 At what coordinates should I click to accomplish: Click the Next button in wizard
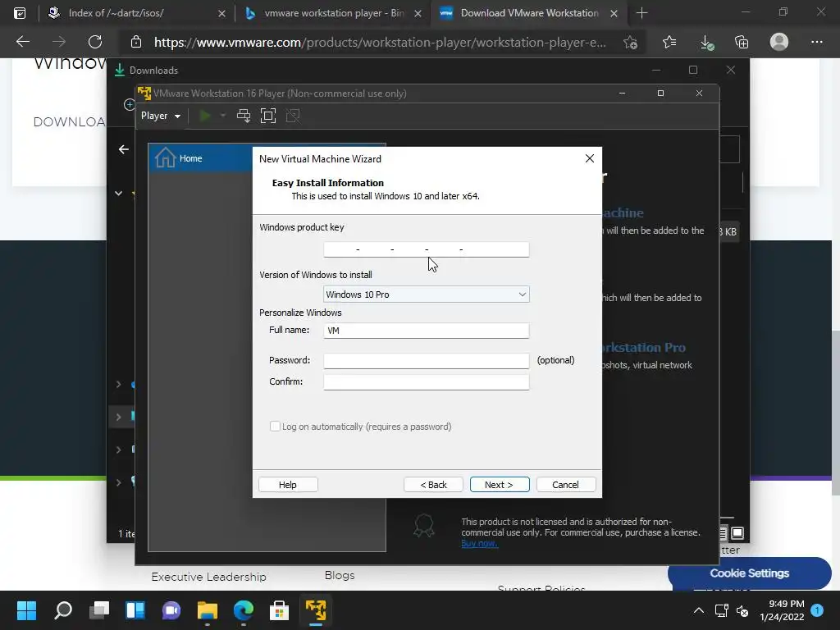click(x=500, y=484)
